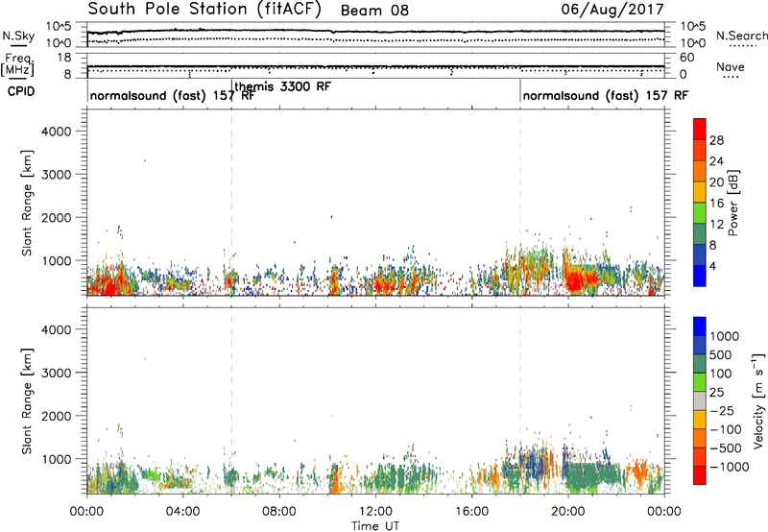The width and height of the screenshot is (768, 532).
Task: Pick the orange power swatch between 20 and 24
Action: (700, 172)
